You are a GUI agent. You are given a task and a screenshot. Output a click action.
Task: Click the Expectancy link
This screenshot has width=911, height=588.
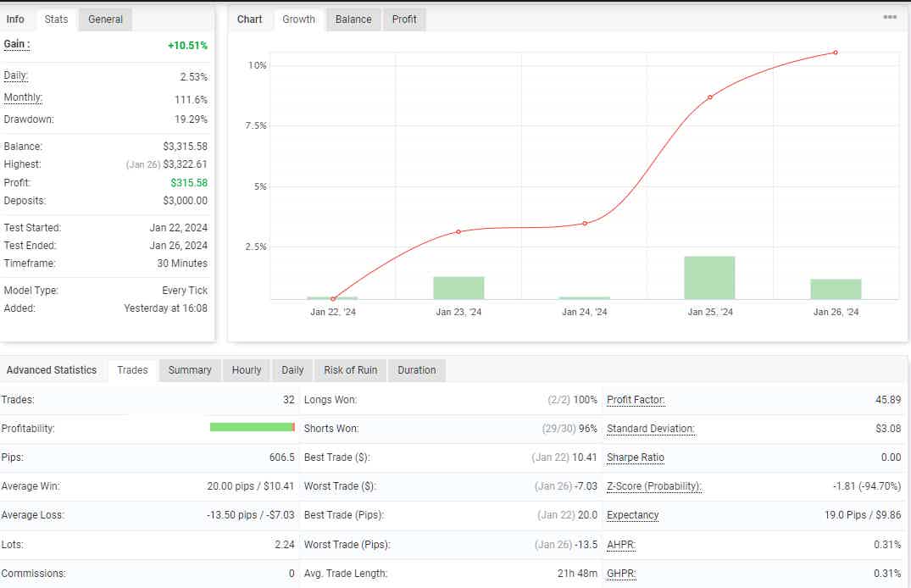[632, 515]
